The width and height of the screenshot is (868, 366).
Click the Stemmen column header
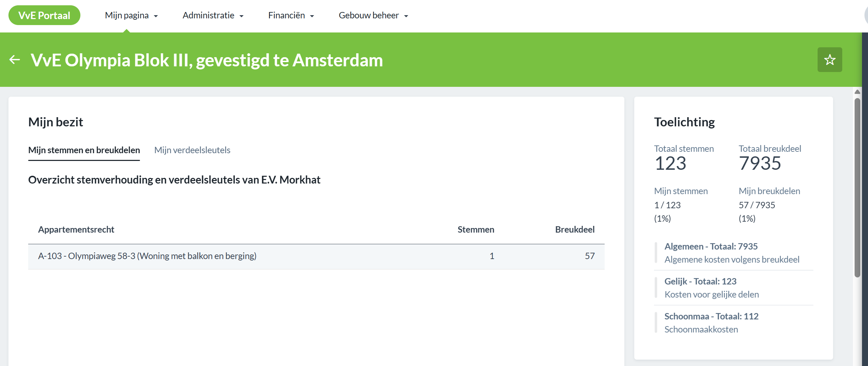click(476, 229)
